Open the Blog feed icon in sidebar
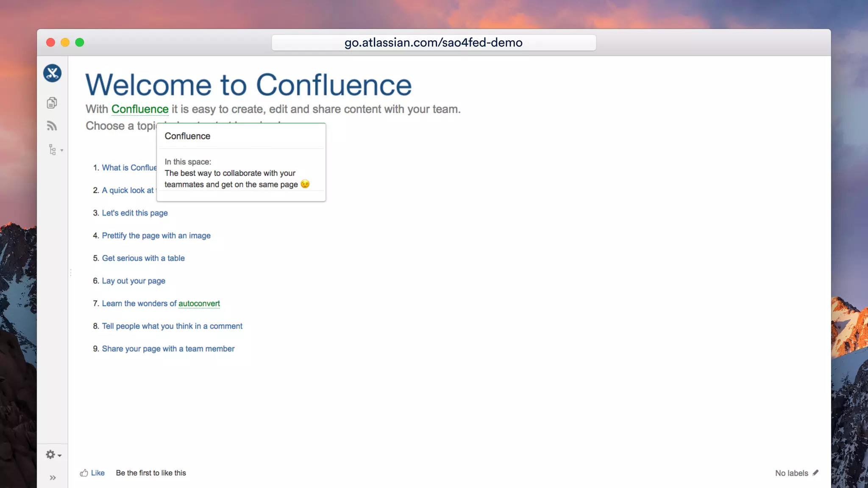Viewport: 868px width, 488px height. (52, 126)
